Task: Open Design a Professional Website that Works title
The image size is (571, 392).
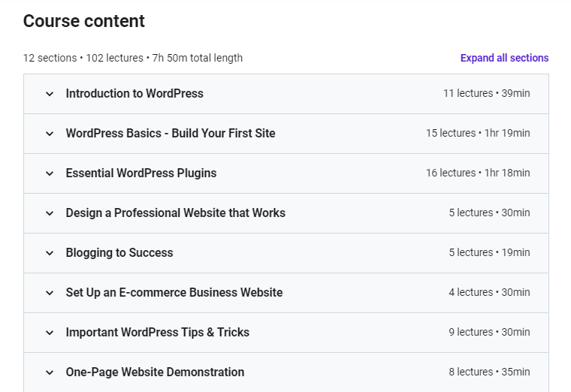Action: coord(176,213)
